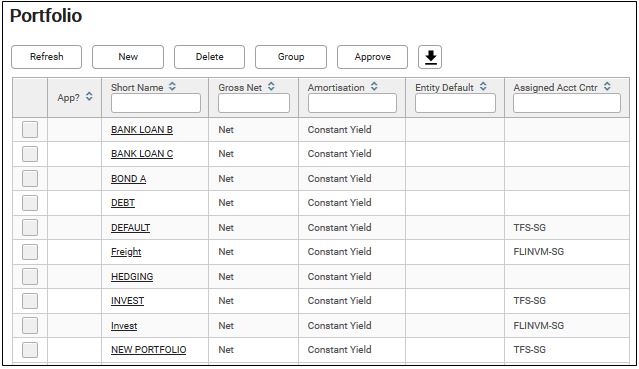Click the Assigned Acct Cntr filter box
Screen dimensions: 639x369
click(x=567, y=103)
